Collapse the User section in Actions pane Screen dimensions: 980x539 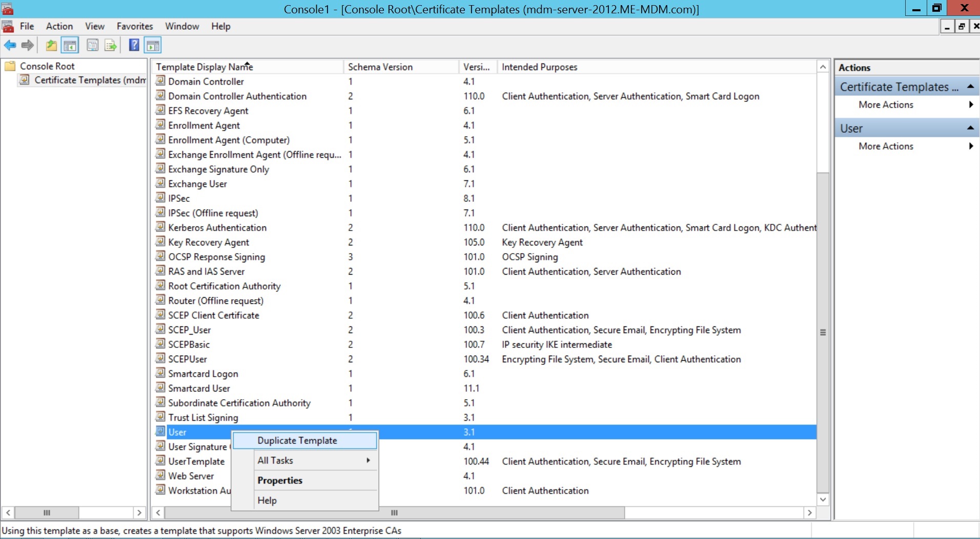[970, 128]
